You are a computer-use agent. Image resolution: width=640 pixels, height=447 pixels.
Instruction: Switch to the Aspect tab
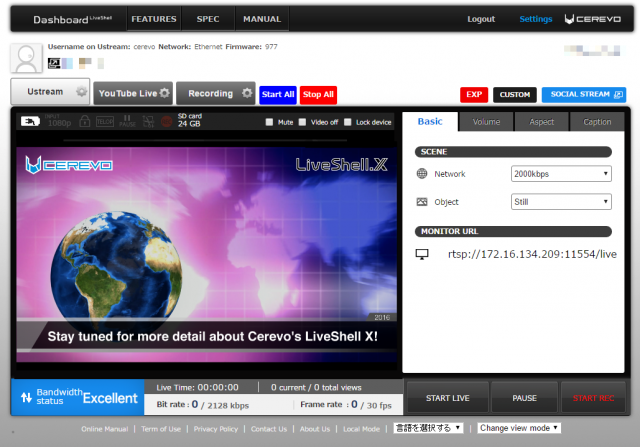tap(542, 122)
